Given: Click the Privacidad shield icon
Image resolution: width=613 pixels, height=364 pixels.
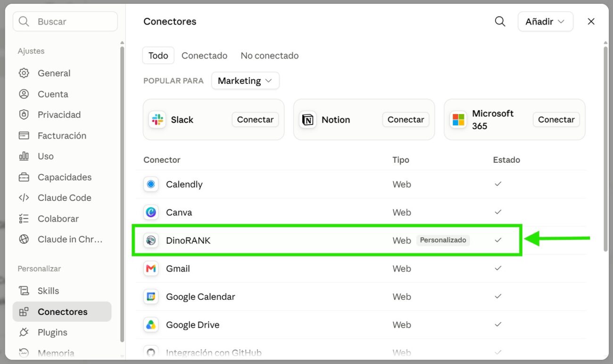Looking at the screenshot, I should point(24,115).
